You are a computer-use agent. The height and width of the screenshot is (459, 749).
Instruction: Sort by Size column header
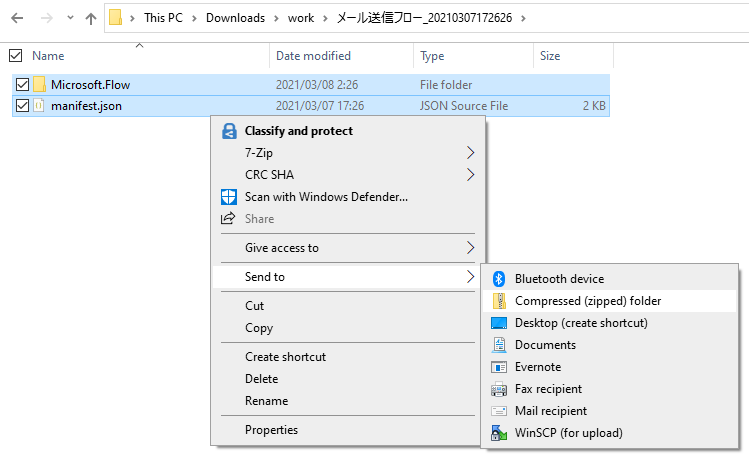coord(550,56)
